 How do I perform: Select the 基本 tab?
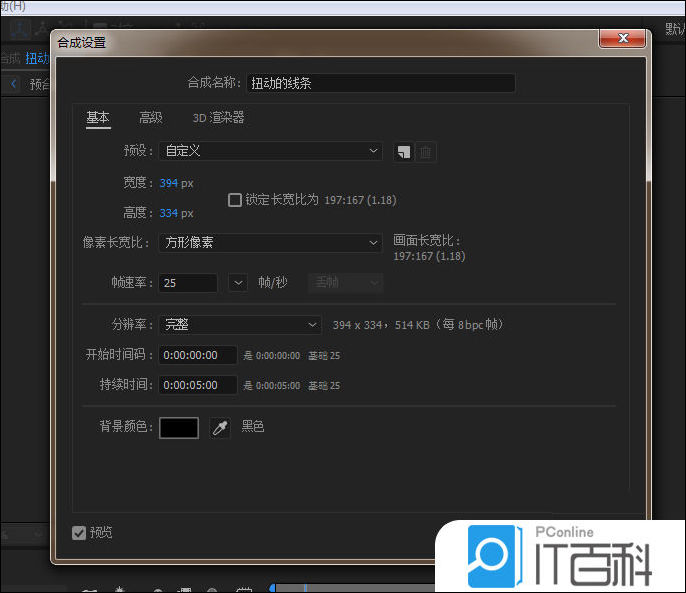98,118
